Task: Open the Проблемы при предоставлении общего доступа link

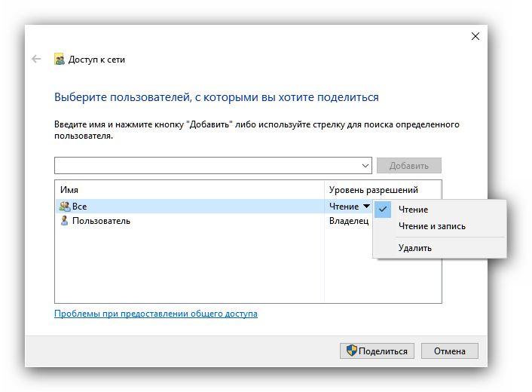Action: [156, 314]
